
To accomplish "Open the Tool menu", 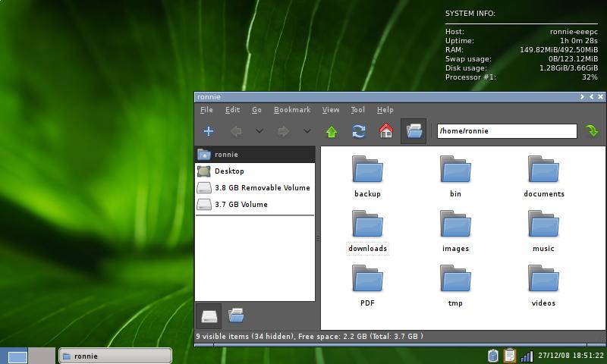I will 357,110.
